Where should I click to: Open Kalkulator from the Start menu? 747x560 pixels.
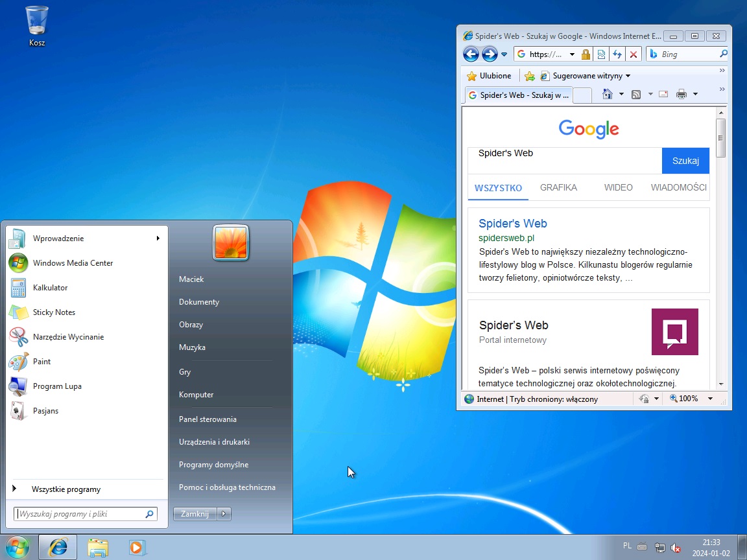click(87, 288)
